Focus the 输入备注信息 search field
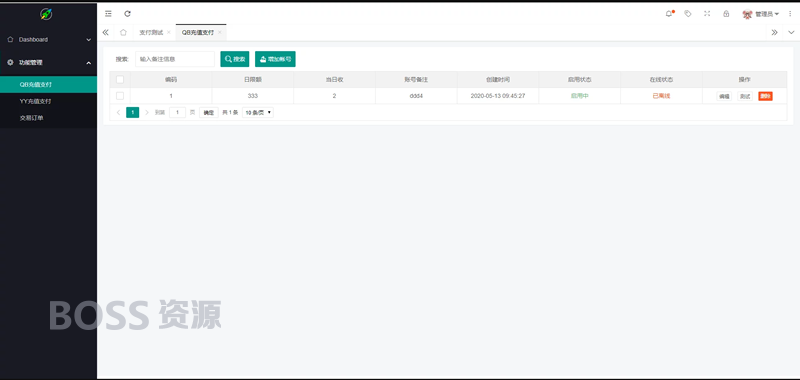The height and width of the screenshot is (380, 800). point(174,59)
